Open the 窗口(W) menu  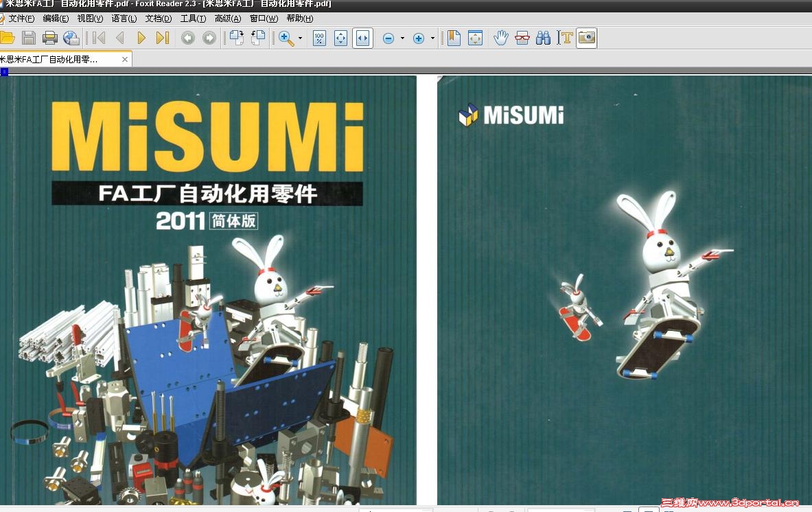tap(264, 19)
